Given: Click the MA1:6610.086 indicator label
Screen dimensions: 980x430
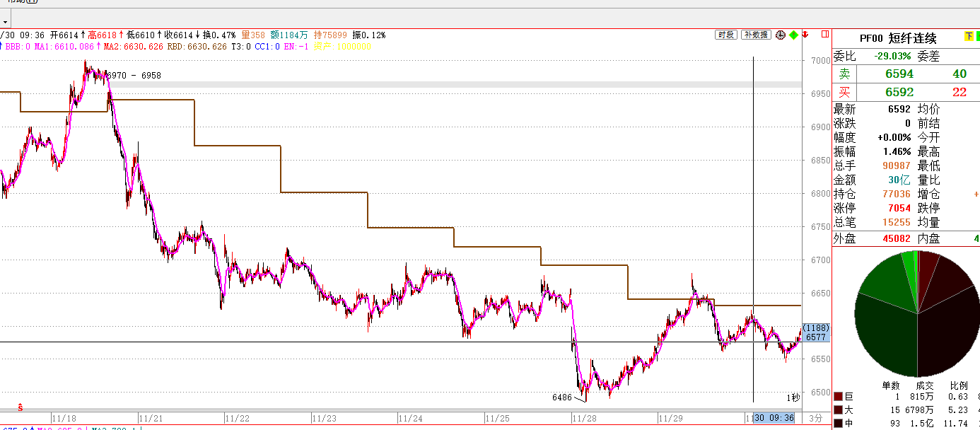Looking at the screenshot, I should click(64, 47).
